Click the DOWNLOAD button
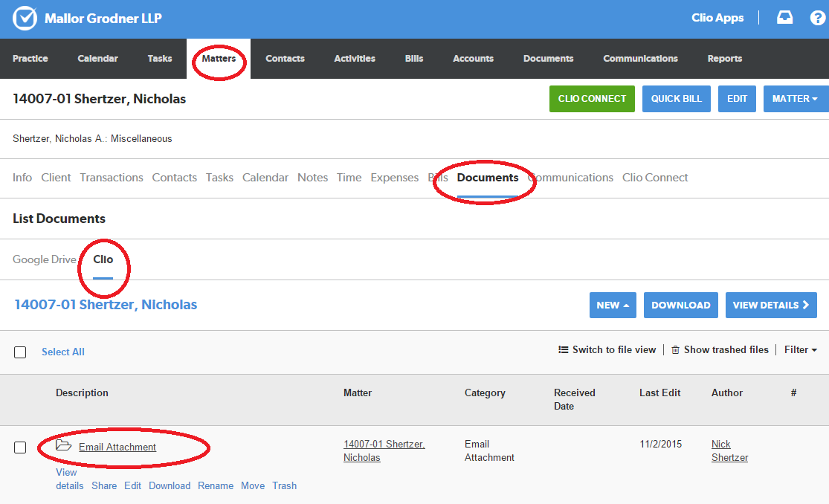Viewport: 829px width, 504px height. [681, 305]
